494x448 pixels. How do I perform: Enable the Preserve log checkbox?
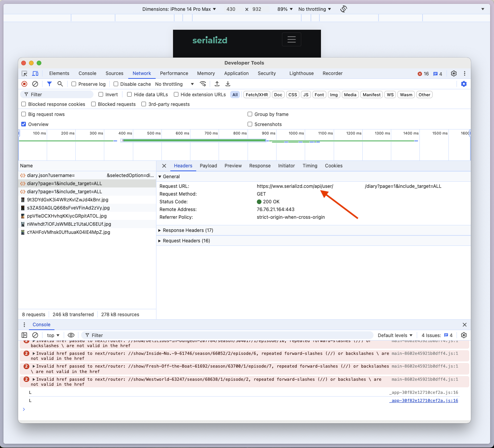pos(73,83)
